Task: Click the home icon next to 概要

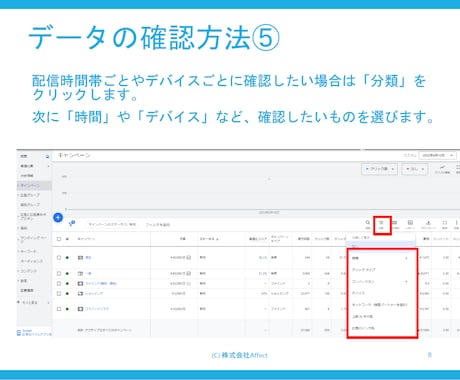Action: click(x=47, y=156)
